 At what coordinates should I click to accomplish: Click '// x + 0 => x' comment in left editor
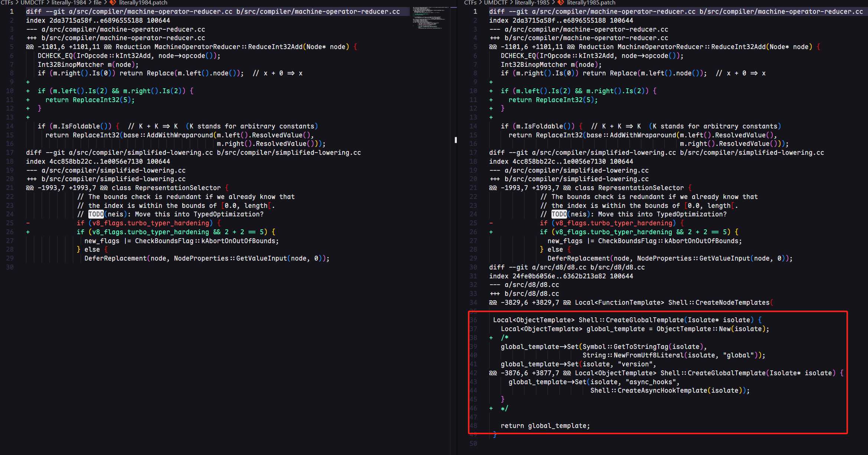pyautogui.click(x=278, y=73)
